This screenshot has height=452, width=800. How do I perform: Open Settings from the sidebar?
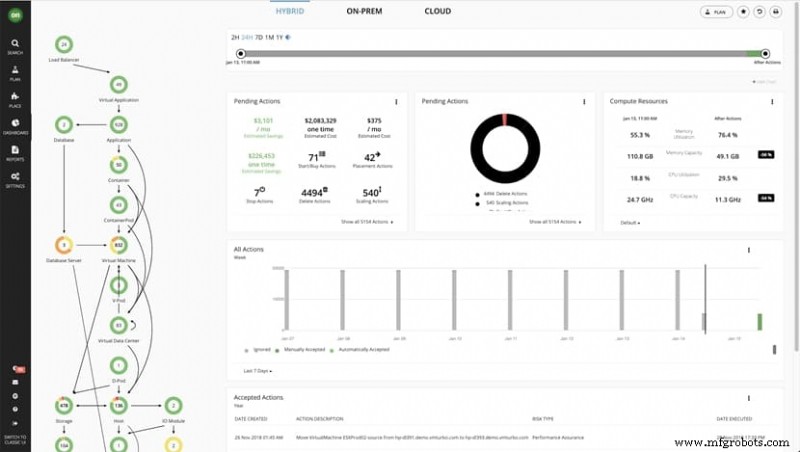click(x=15, y=180)
